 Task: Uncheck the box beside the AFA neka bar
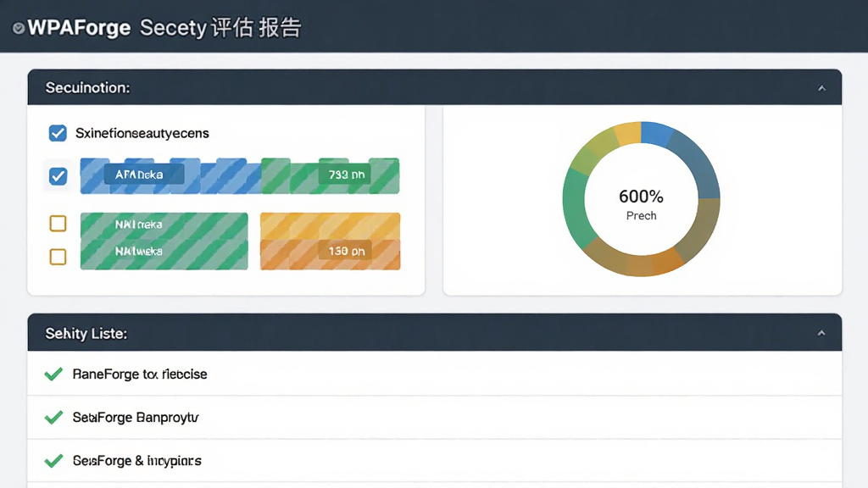(x=58, y=176)
